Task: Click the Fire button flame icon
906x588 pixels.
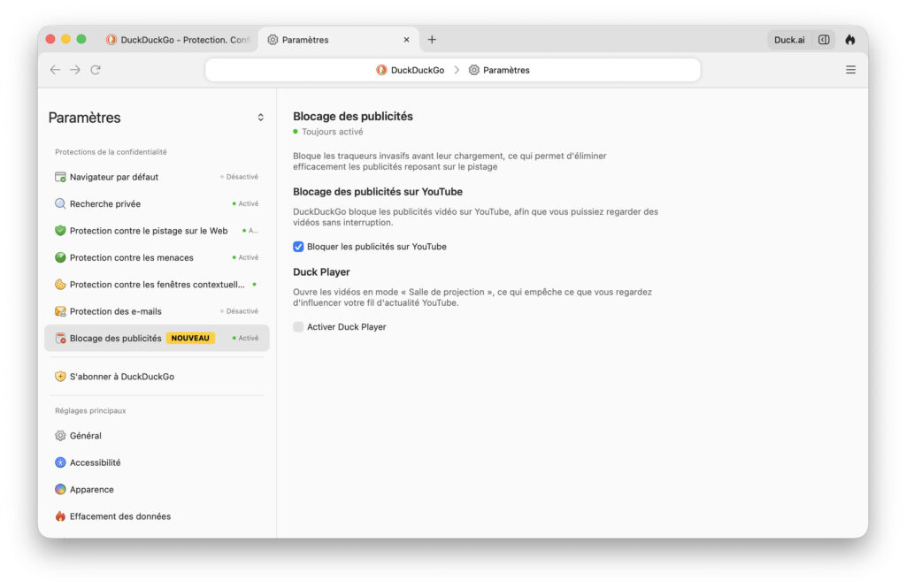Action: pyautogui.click(x=850, y=40)
